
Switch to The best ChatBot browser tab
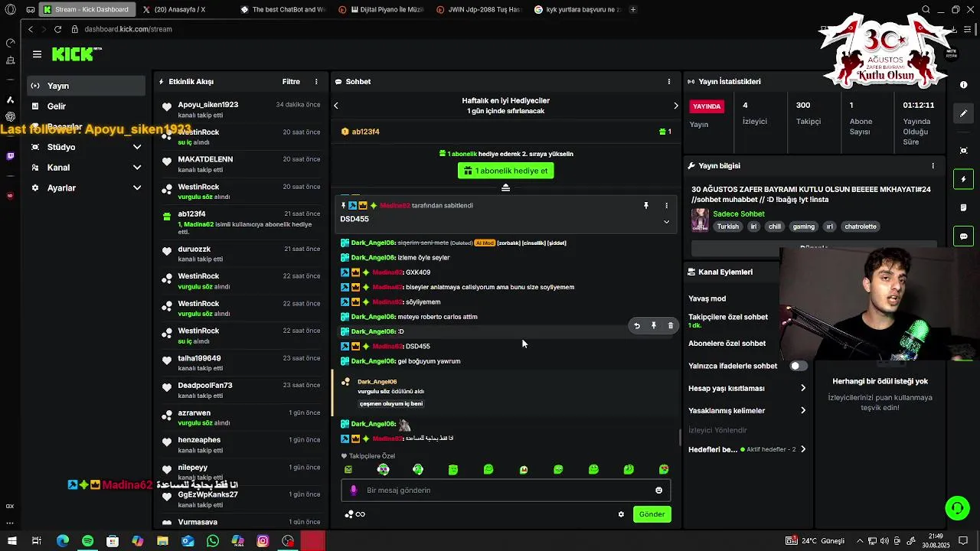[283, 10]
